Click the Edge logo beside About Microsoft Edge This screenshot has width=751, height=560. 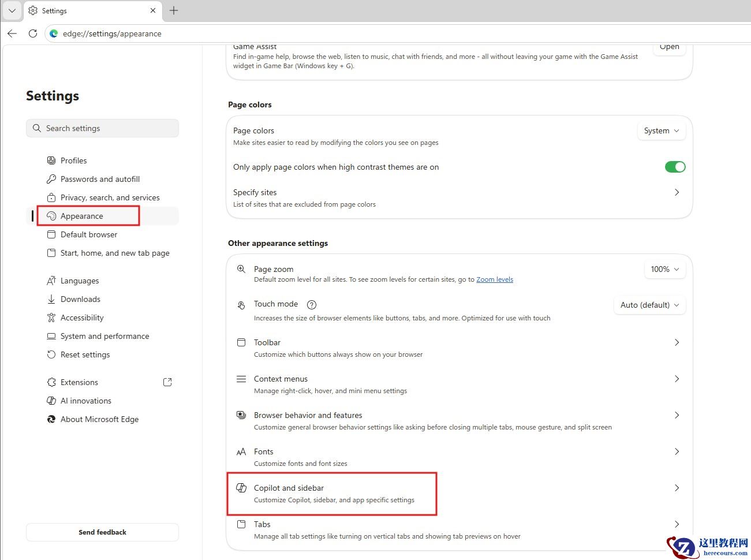pos(51,419)
